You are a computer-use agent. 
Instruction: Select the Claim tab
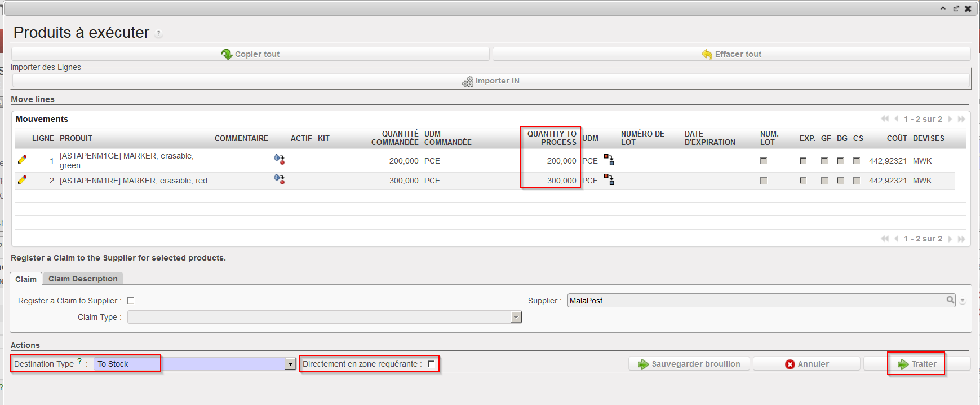point(26,279)
